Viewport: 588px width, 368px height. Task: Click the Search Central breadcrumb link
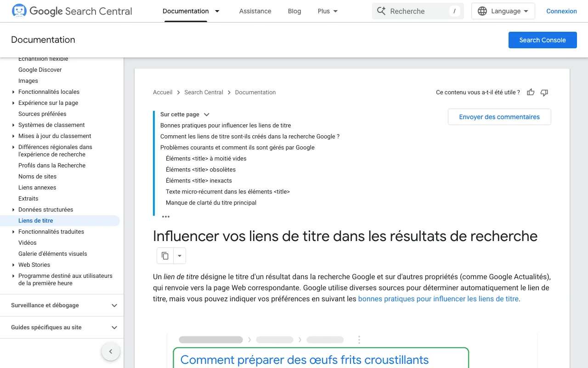(204, 92)
